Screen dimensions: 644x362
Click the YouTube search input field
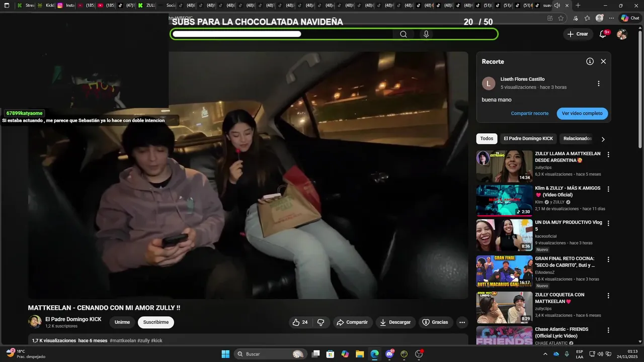tap(282, 34)
